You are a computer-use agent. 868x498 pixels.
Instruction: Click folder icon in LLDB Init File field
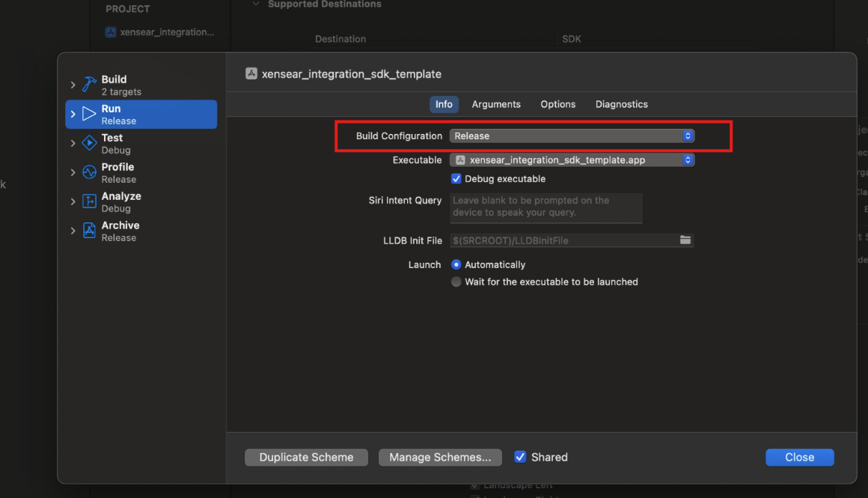point(685,240)
